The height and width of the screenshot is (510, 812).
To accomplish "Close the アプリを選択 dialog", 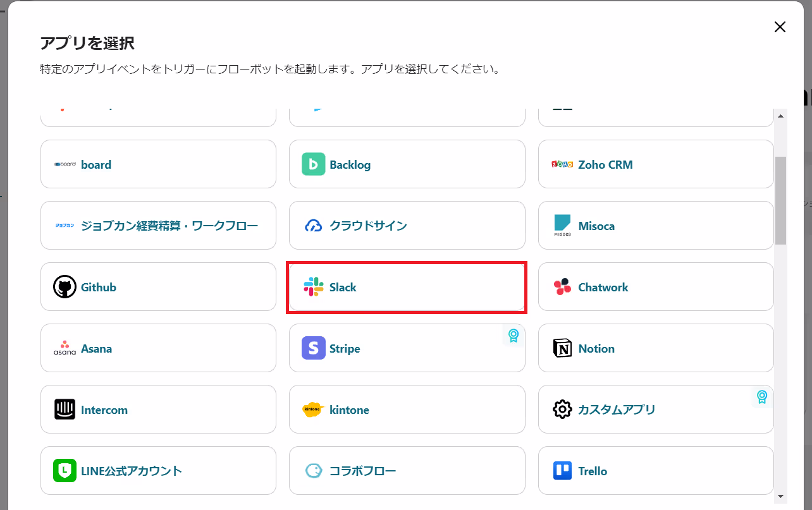I will [x=780, y=27].
